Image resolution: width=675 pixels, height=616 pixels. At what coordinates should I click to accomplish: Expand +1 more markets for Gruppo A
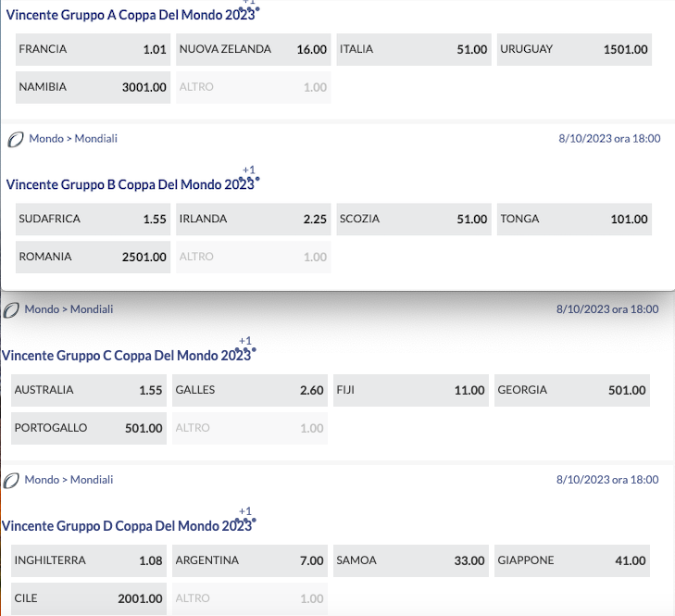(248, 9)
